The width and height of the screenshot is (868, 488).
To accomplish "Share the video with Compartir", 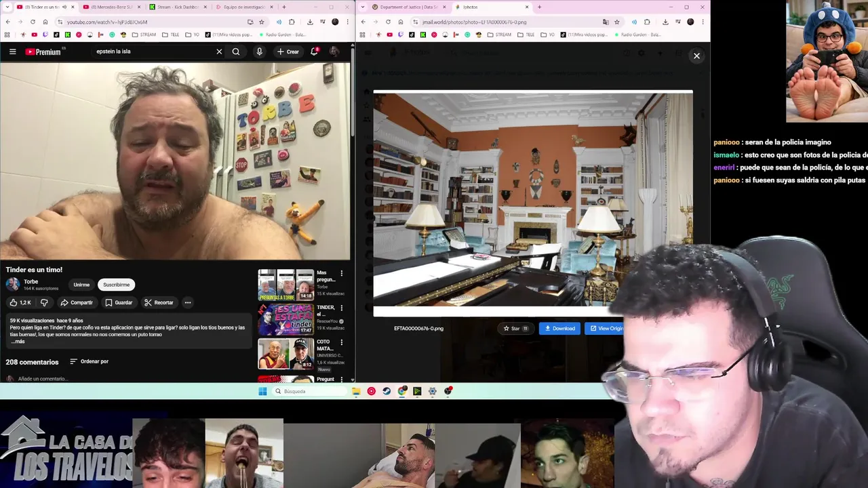I will pos(77,302).
